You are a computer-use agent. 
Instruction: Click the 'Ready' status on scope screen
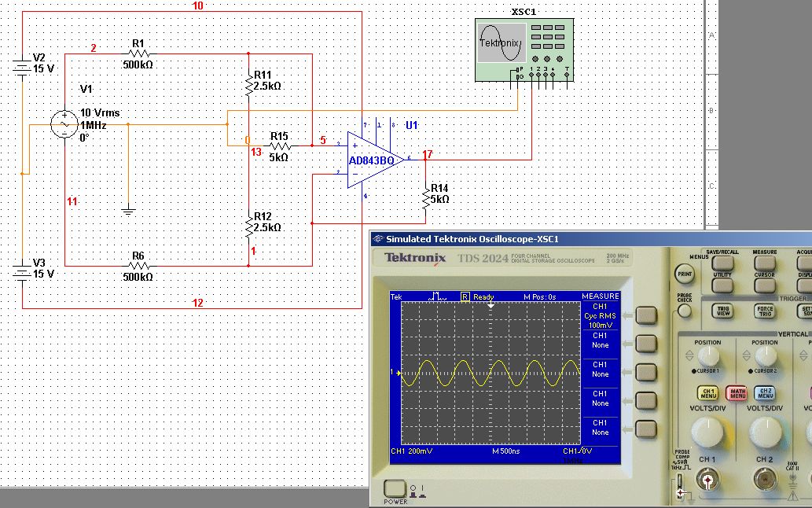(x=483, y=296)
